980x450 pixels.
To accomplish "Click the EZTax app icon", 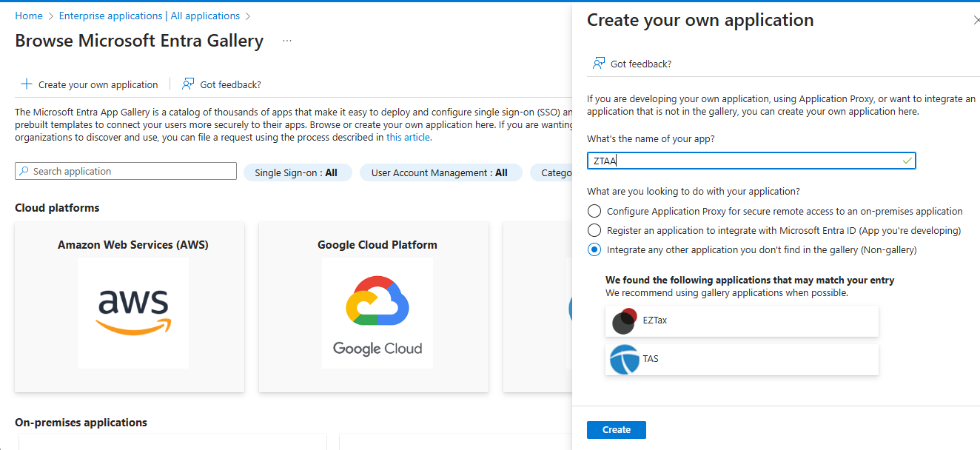I will [625, 320].
